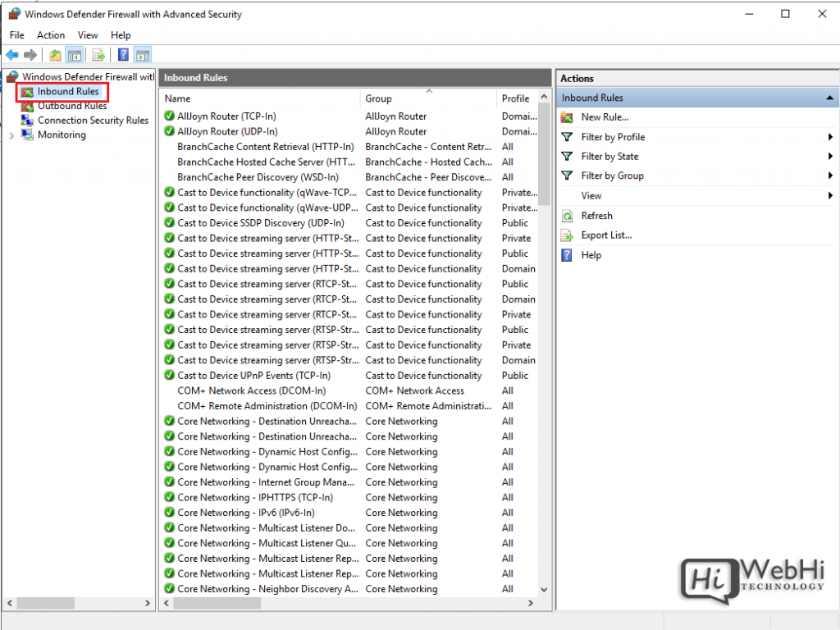840x630 pixels.
Task: Open the Action menu
Action: pyautogui.click(x=51, y=34)
